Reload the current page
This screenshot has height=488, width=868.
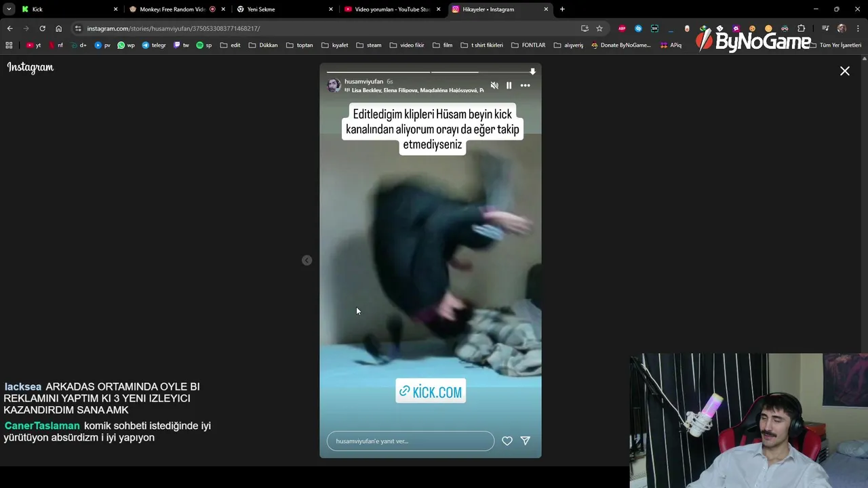click(42, 28)
